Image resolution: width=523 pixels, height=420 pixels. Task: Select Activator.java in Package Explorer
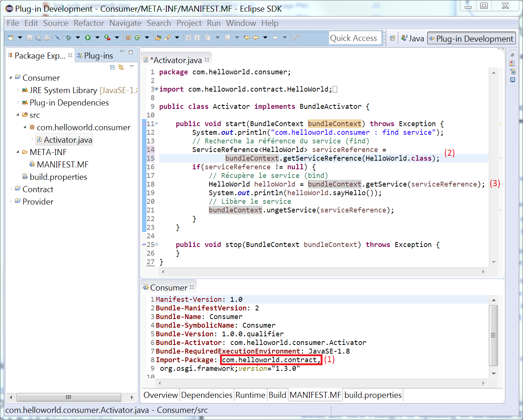click(64, 140)
